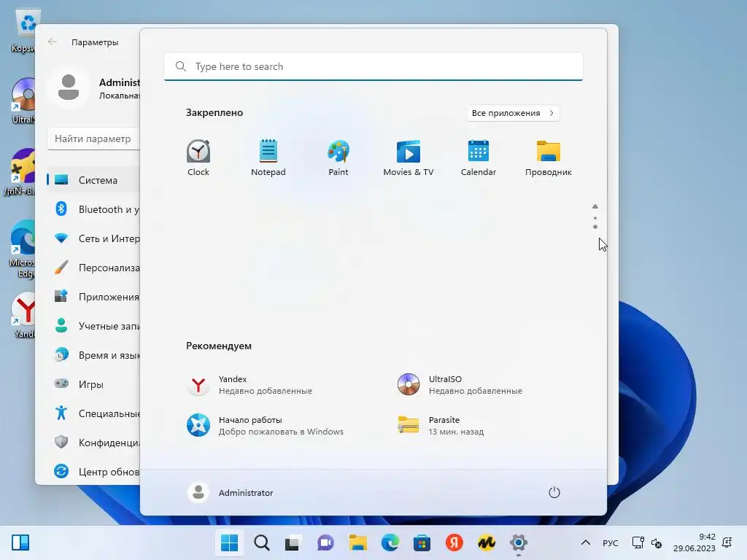Click the Найти параметр search box

[93, 139]
